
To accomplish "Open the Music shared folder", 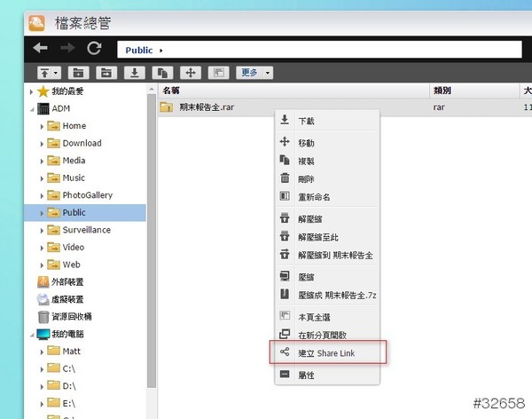I will (x=66, y=178).
